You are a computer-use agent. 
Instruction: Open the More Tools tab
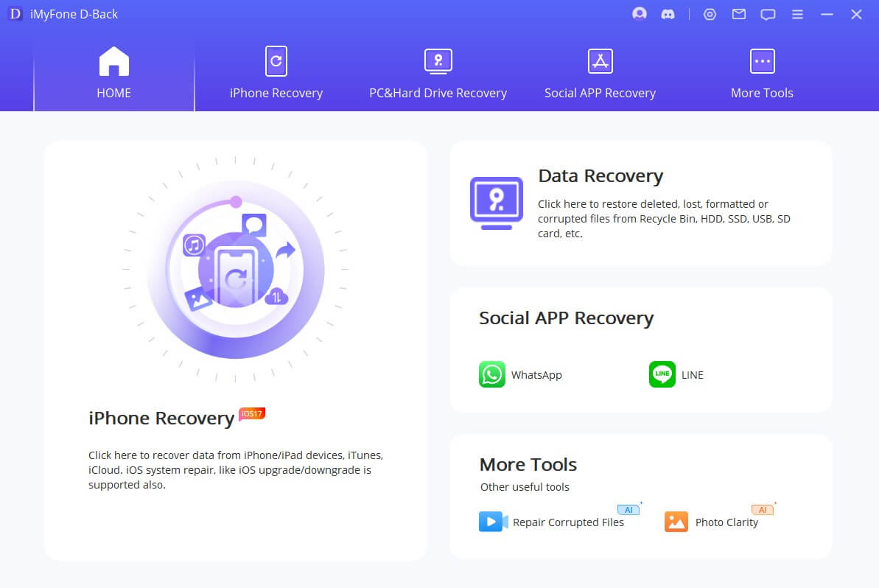pos(762,74)
